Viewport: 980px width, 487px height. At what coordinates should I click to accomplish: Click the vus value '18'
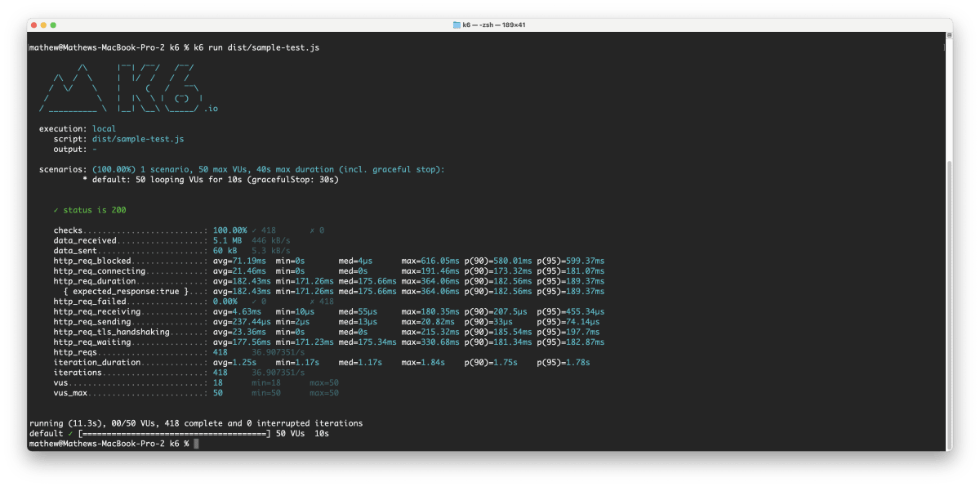point(217,382)
